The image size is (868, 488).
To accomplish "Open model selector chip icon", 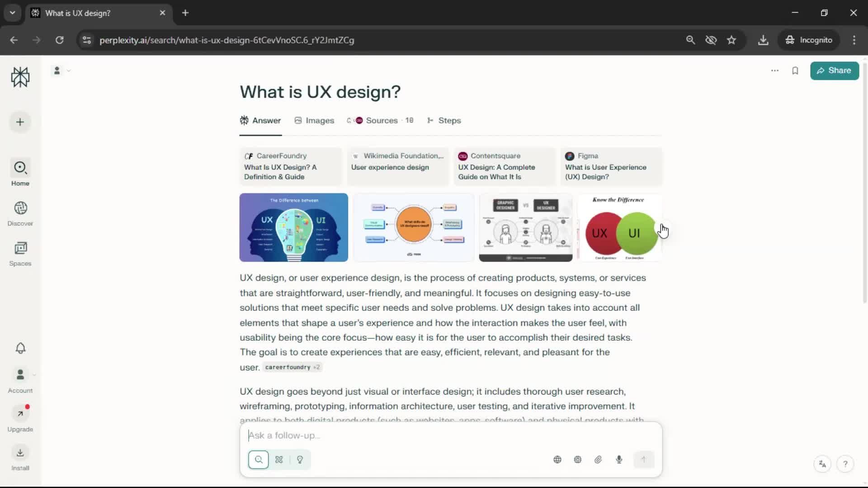I will pos(578,460).
